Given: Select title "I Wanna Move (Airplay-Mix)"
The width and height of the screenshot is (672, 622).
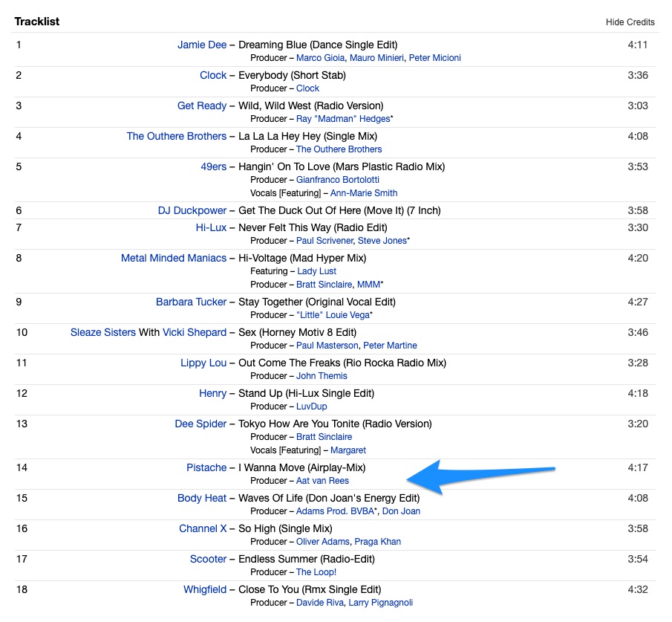Looking at the screenshot, I should coord(301,467).
